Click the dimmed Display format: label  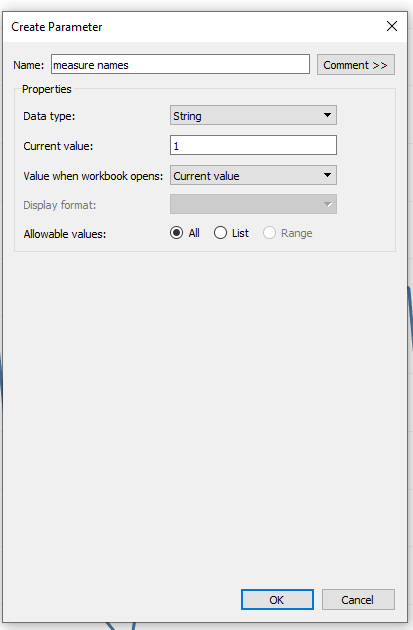click(60, 205)
